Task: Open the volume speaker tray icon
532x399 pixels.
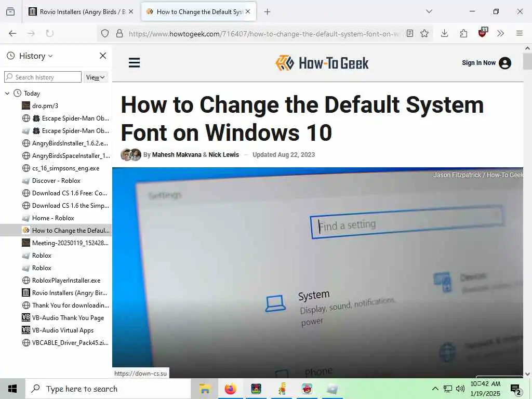Action: point(460,389)
